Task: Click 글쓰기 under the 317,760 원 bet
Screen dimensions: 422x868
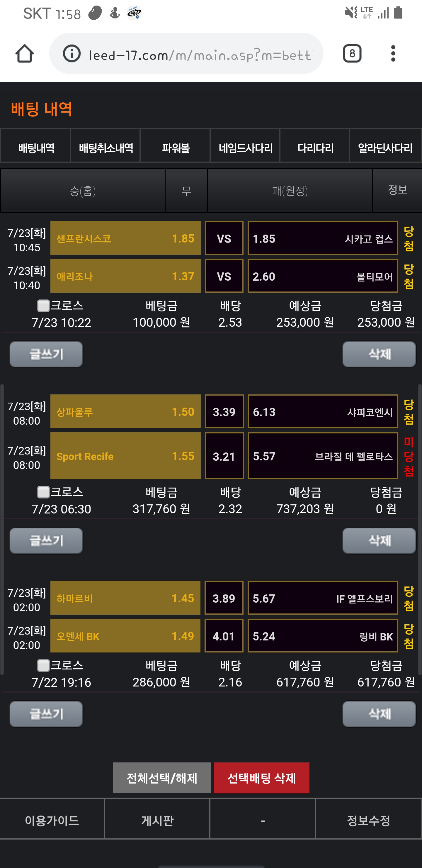Action: [46, 540]
